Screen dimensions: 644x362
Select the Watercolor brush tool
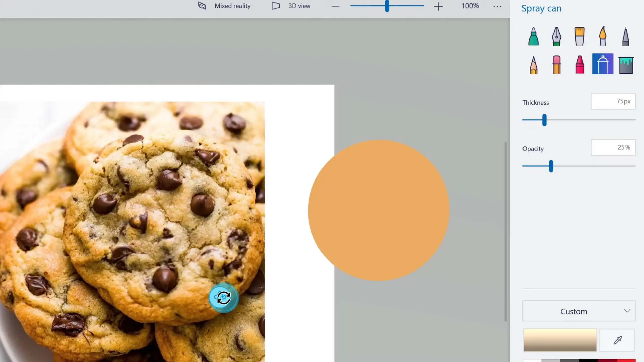point(602,36)
